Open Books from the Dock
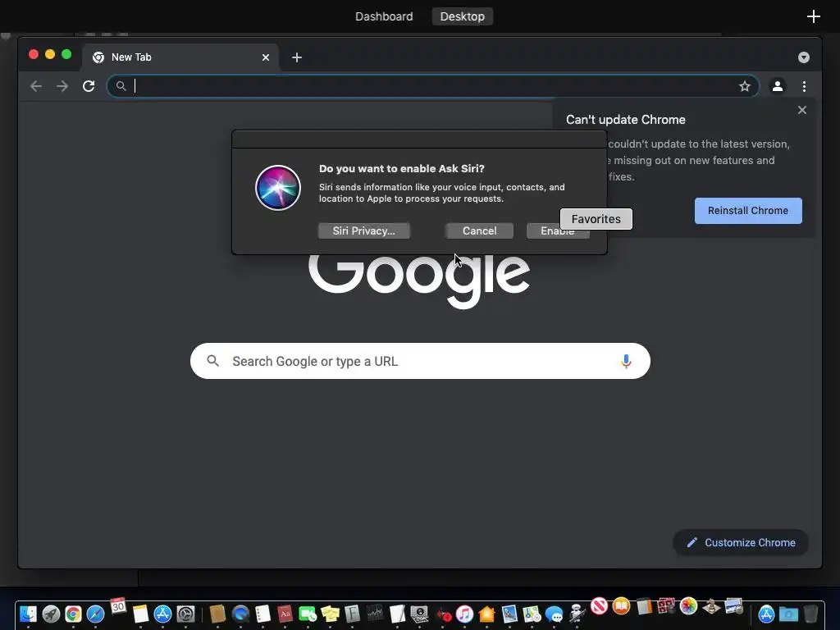This screenshot has width=840, height=630. coord(622,606)
